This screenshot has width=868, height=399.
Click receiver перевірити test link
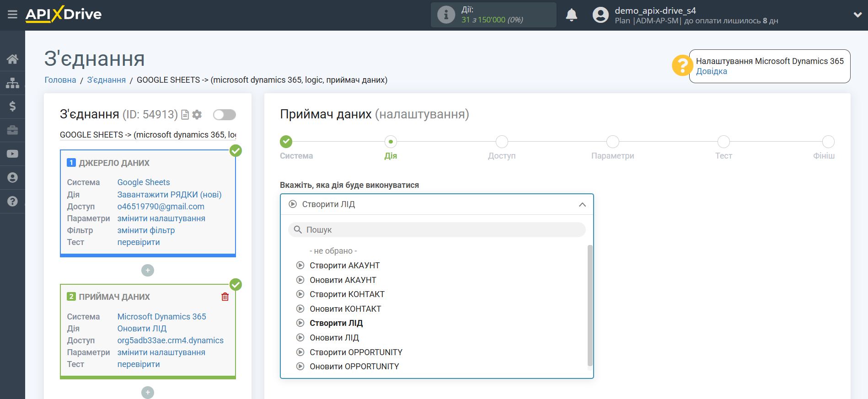[x=139, y=364]
